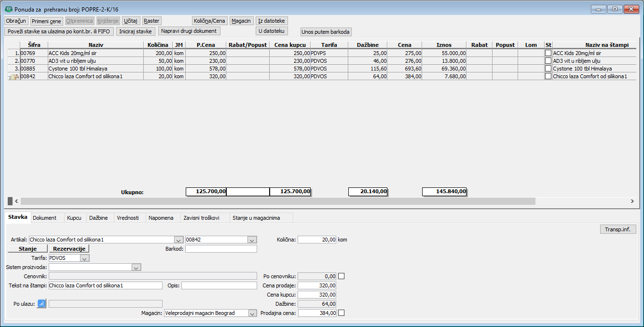The image size is (644, 327).
Task: Click the Po ulazu lookup icon
Action: point(41,303)
